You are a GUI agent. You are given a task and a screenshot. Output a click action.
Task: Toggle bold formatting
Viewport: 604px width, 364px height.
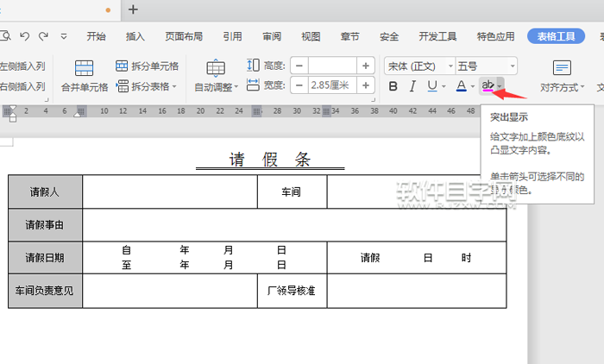coord(393,86)
